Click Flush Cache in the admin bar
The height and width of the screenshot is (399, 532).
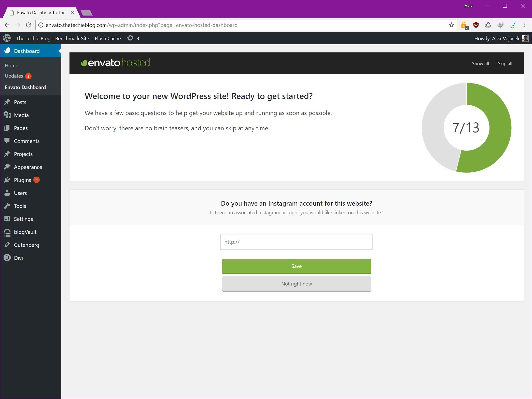pos(108,38)
